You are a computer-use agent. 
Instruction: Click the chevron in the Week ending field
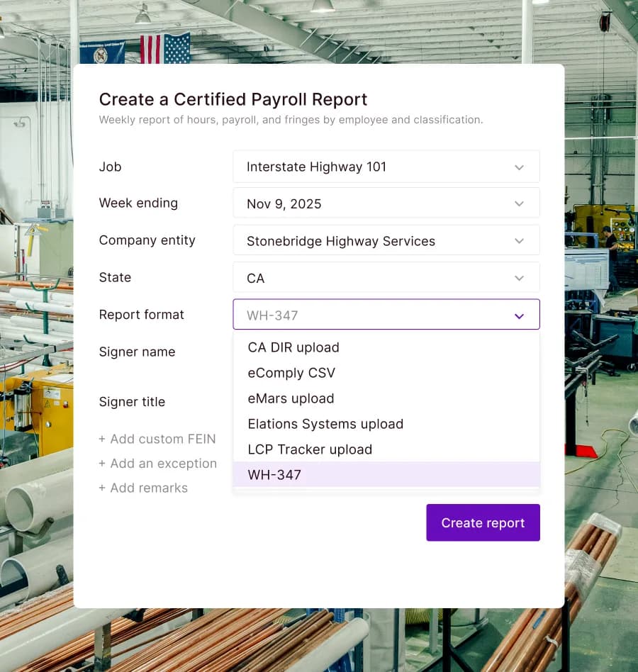point(520,203)
